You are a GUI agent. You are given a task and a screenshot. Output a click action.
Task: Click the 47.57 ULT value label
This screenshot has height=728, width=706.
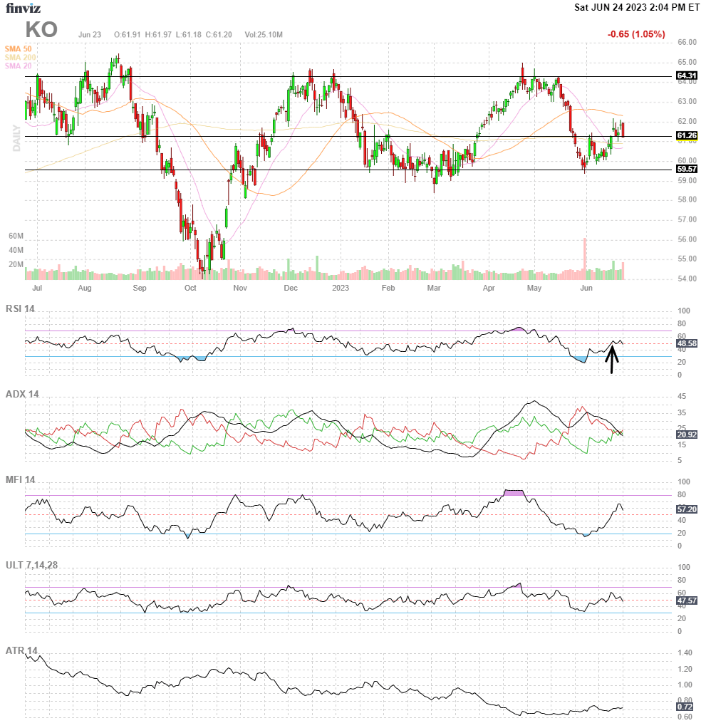coord(687,600)
